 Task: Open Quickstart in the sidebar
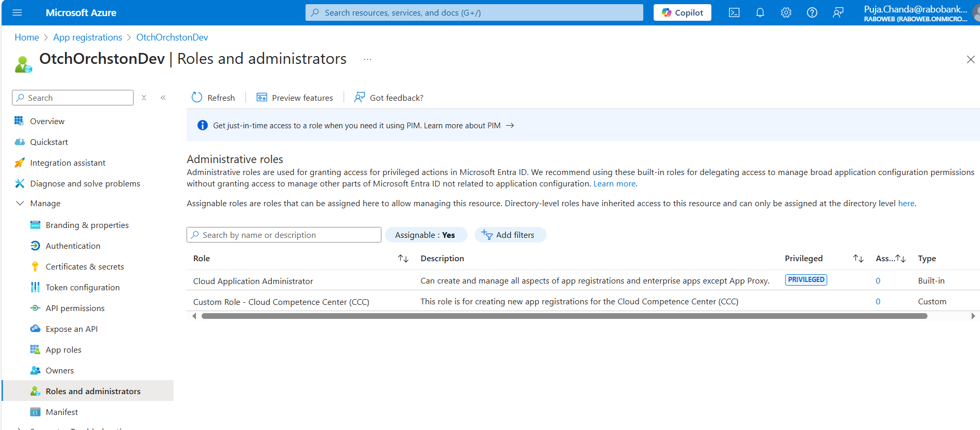click(x=49, y=142)
